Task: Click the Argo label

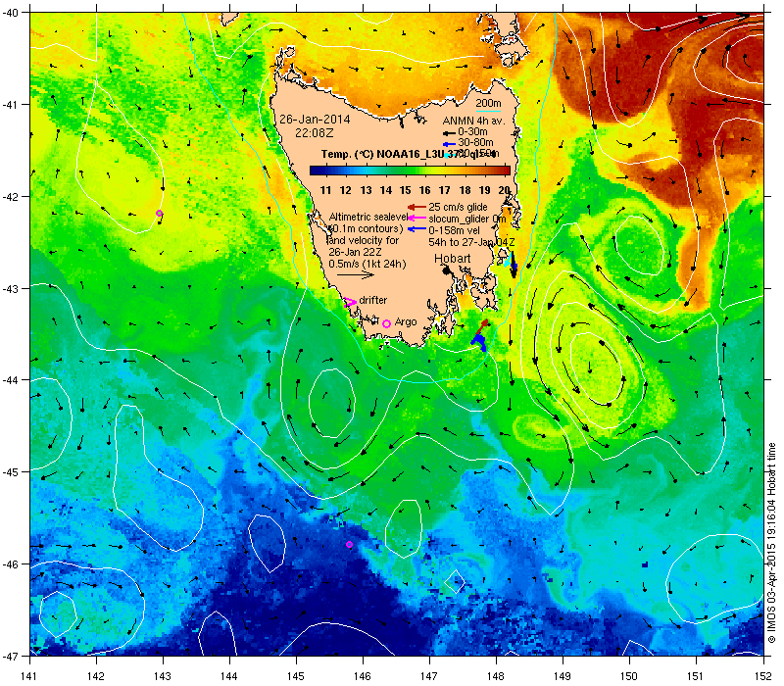Action: (x=406, y=322)
